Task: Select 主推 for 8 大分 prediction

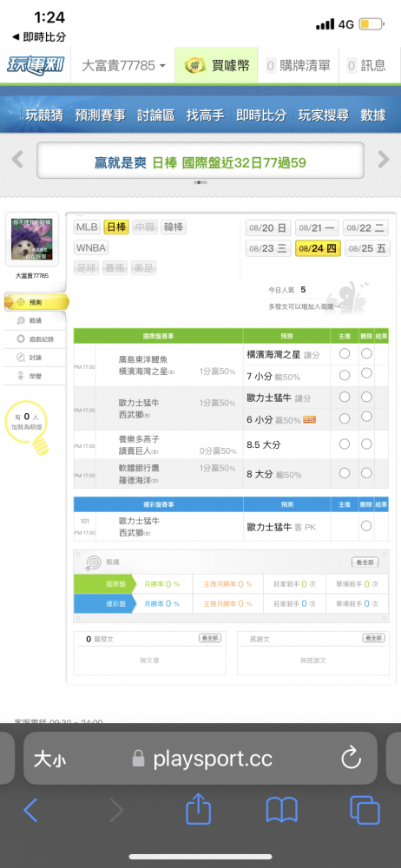Action: tap(345, 473)
